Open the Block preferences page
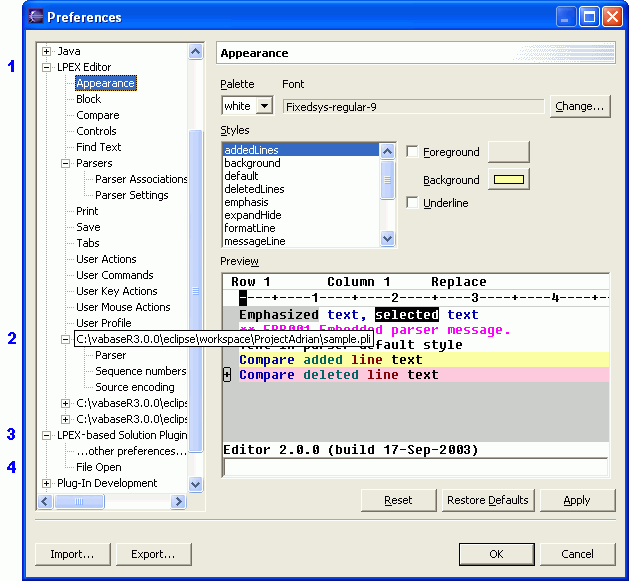Image resolution: width=629 pixels, height=581 pixels. (x=89, y=99)
